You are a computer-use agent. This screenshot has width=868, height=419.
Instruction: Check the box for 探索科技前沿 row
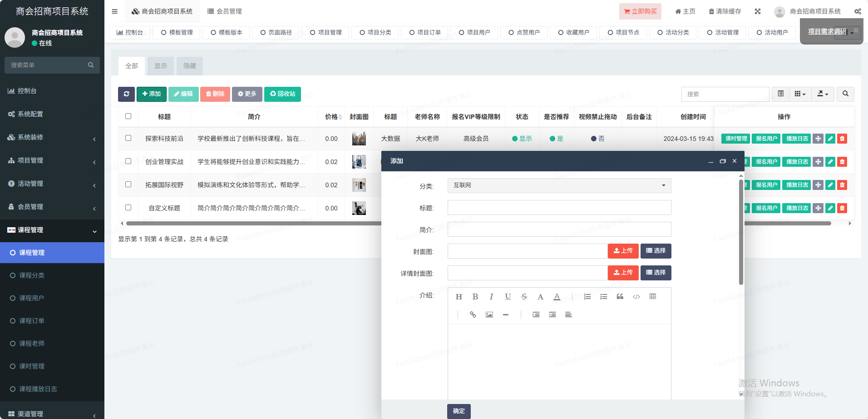128,138
